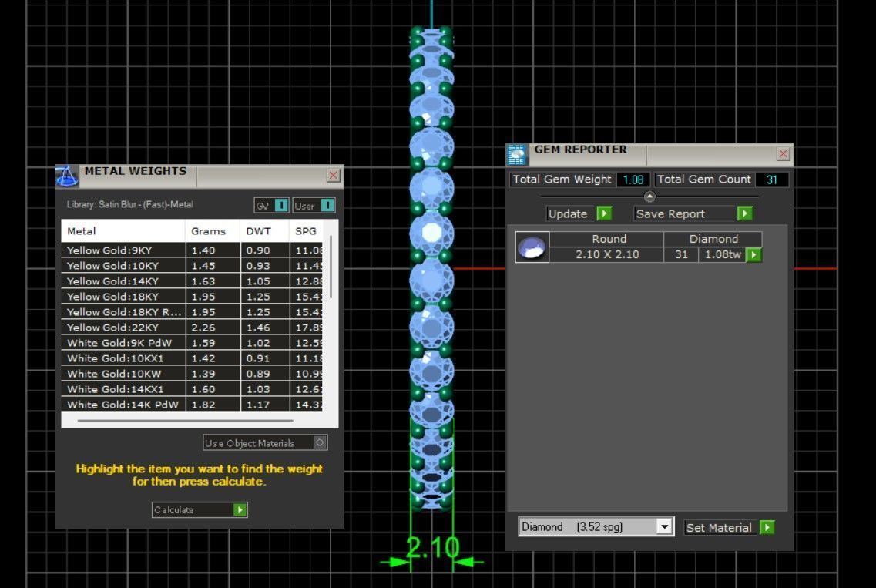The image size is (876, 588).
Task: Select the White Gold:14K PdW row
Action: [192, 404]
